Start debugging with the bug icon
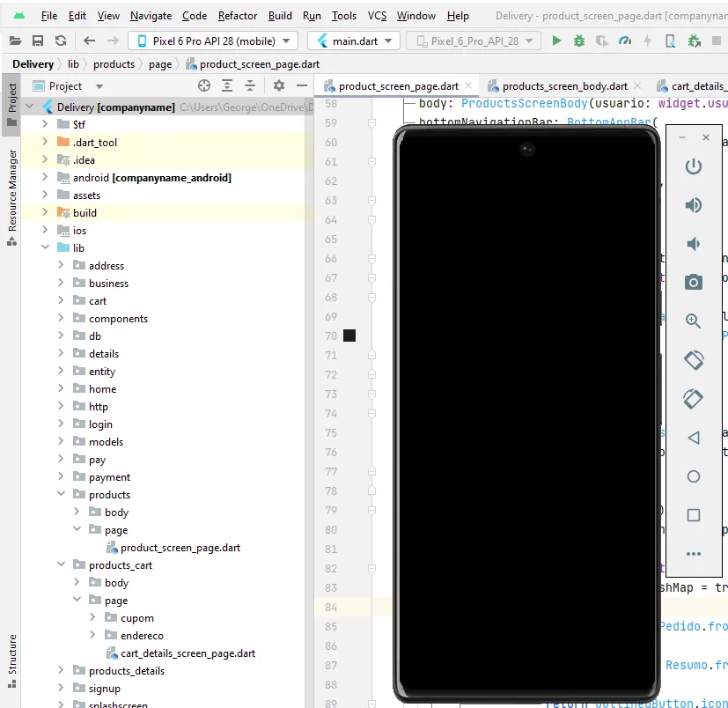This screenshot has height=708, width=728. (579, 41)
